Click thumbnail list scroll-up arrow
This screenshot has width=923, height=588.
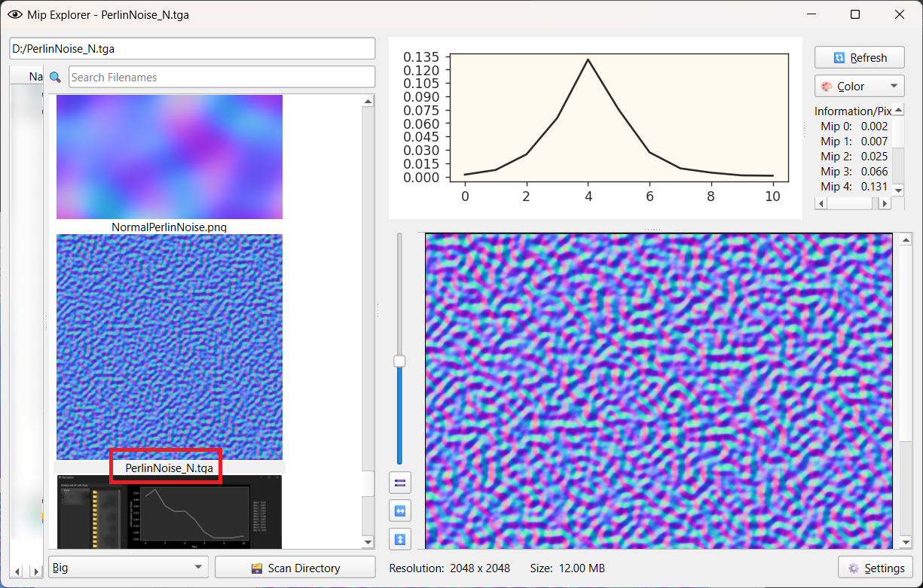click(x=368, y=101)
